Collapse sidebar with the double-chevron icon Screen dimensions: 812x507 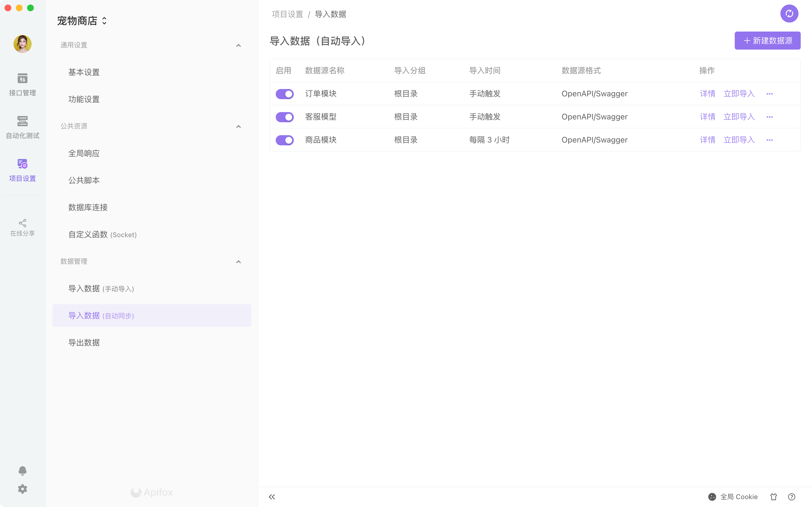tap(272, 497)
